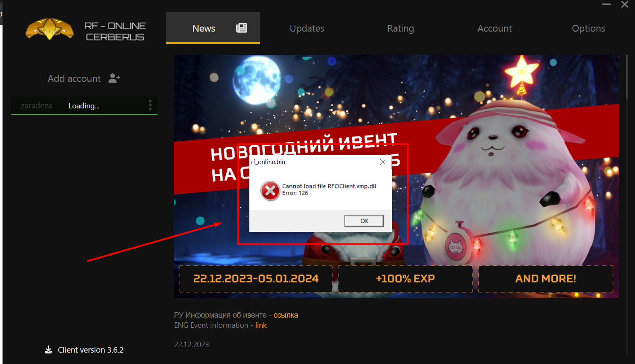Go to the Account tab
635x364 pixels.
coord(494,28)
